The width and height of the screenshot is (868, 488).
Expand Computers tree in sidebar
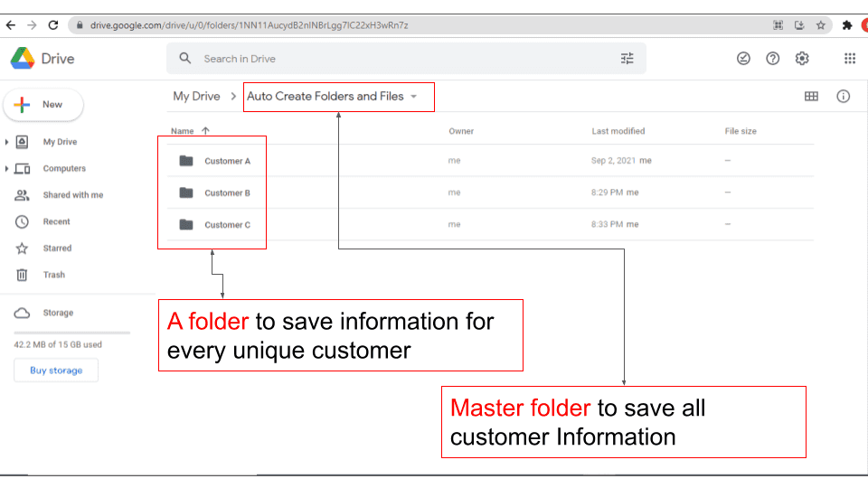7,169
